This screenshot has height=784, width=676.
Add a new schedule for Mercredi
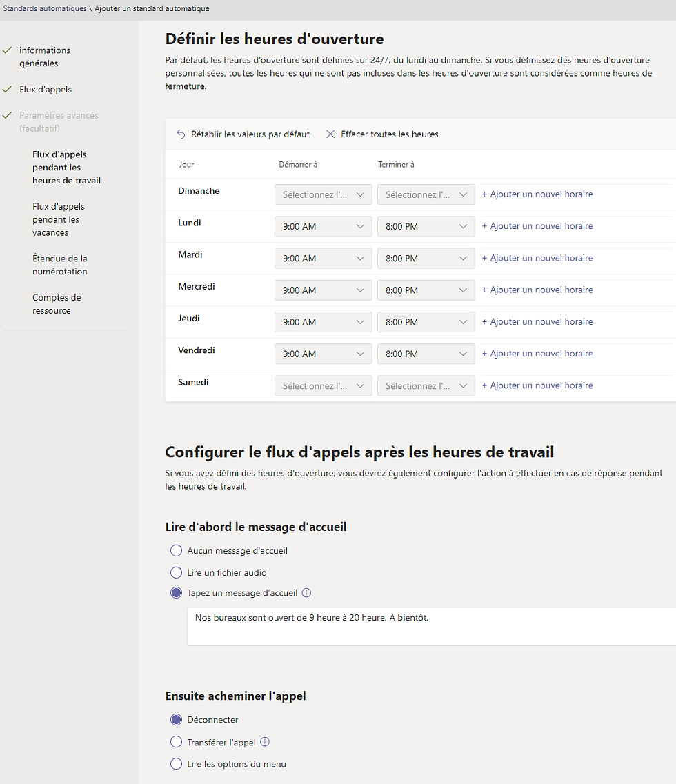tap(537, 290)
